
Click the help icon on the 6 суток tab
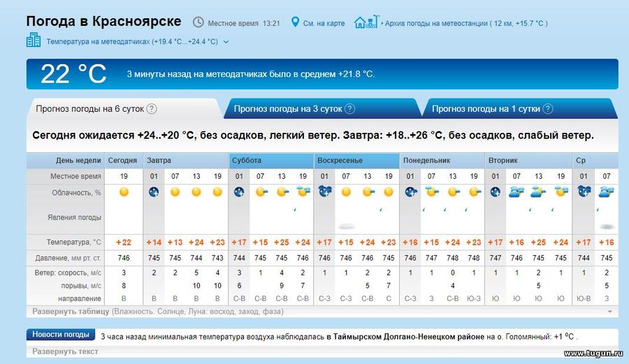[151, 108]
